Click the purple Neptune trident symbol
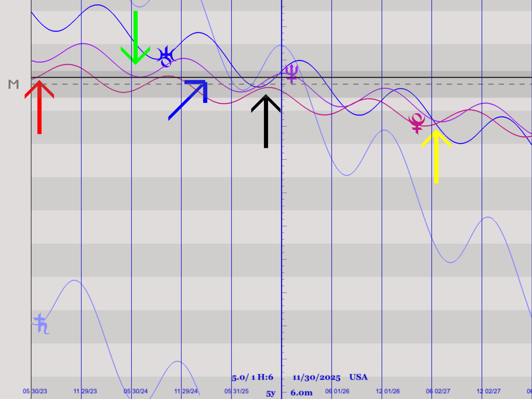The image size is (532, 399). (x=291, y=74)
